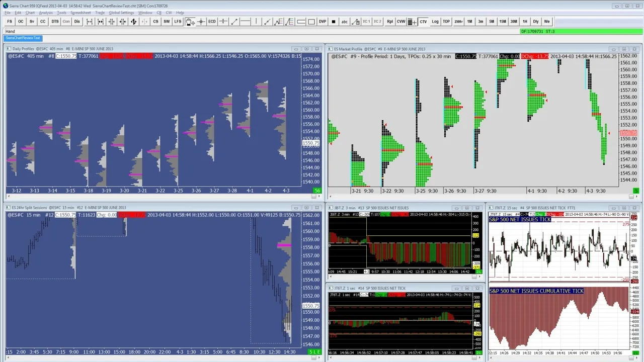This screenshot has height=362, width=644.
Task: Set the 2500v volume bar period
Action: (x=458, y=22)
